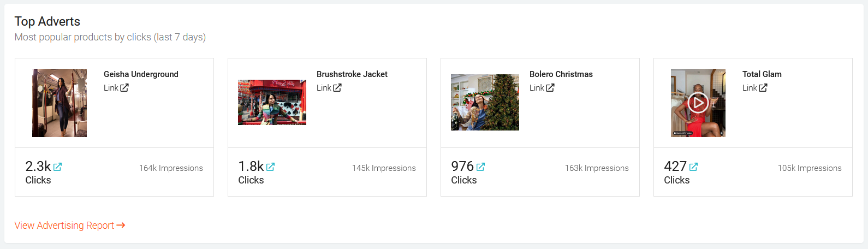
Task: Open the Brushstroke Jacket advert thumbnail
Action: (x=272, y=102)
